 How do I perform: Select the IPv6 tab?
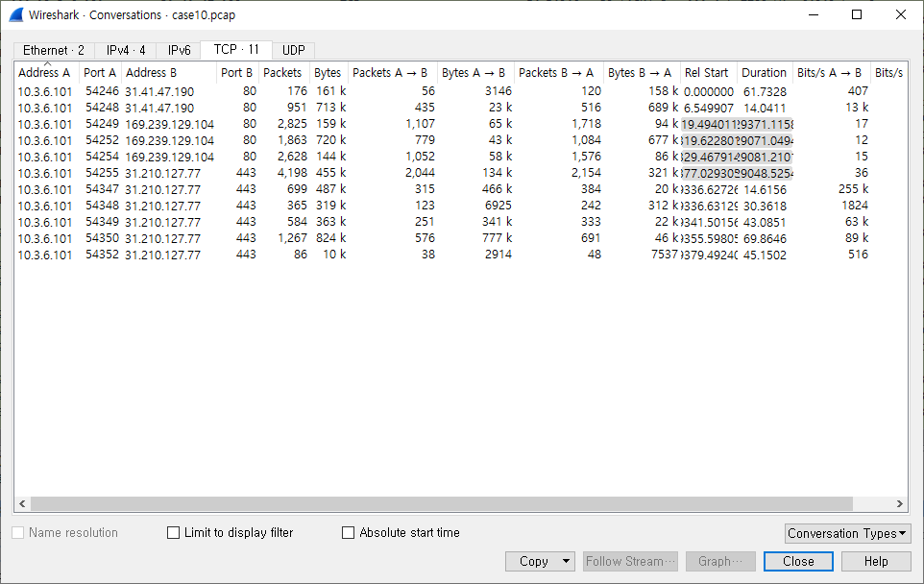180,50
